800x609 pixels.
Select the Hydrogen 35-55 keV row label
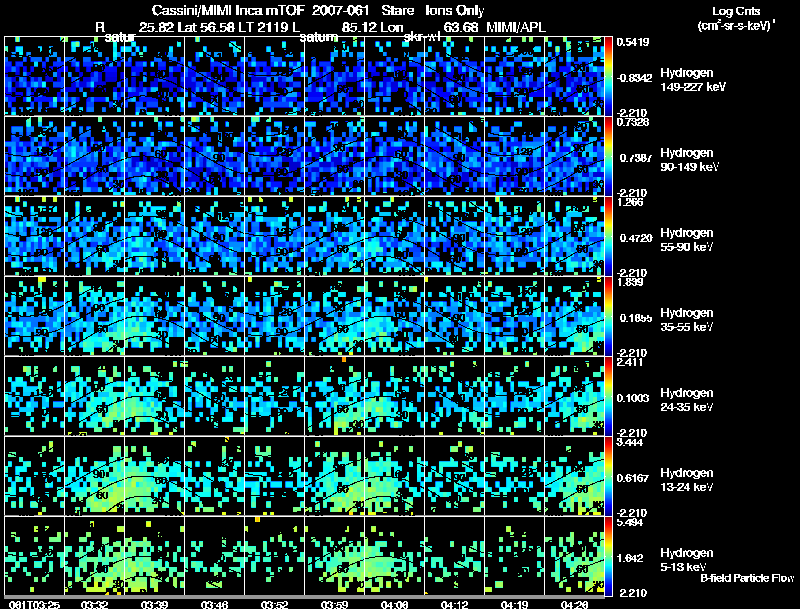(687, 320)
